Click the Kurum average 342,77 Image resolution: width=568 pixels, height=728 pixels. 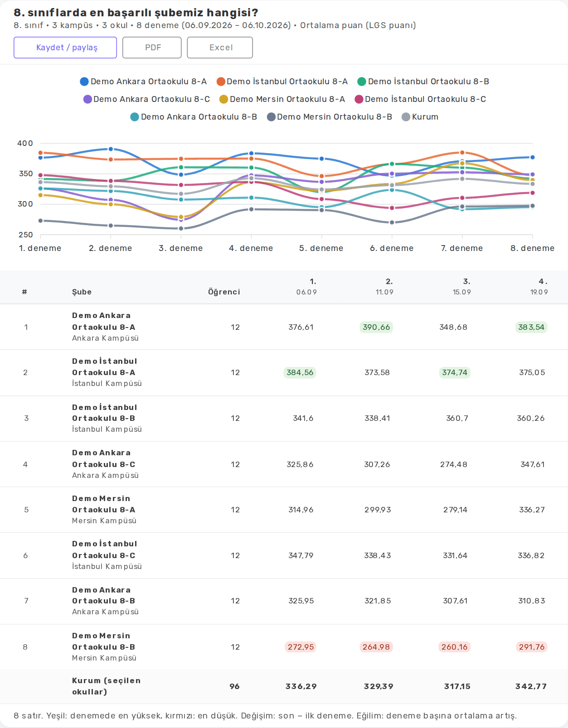pos(531,686)
